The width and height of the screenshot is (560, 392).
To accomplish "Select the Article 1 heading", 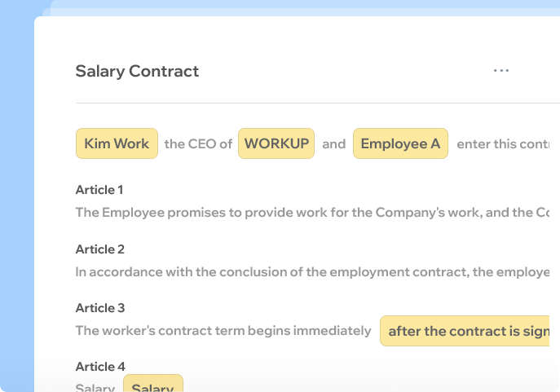I will pos(99,190).
